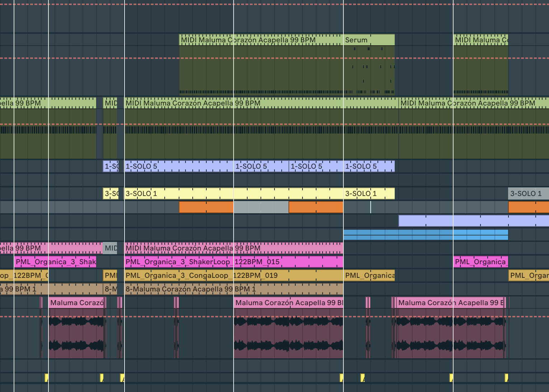Click the sixth yellow marker on bottom lane

pos(451,378)
